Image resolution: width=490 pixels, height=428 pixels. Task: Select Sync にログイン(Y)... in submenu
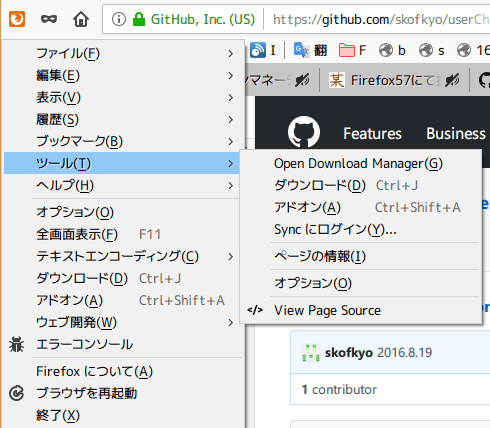(x=361, y=229)
